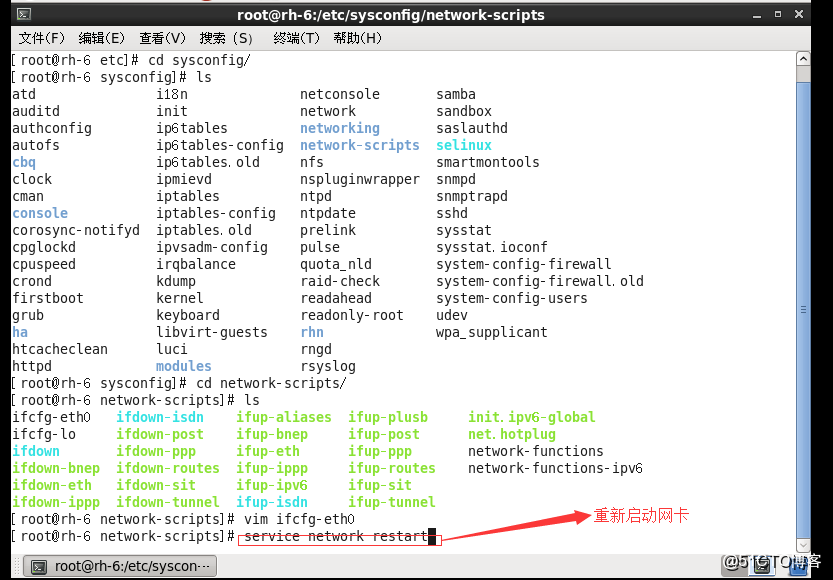This screenshot has height=580, width=833.
Task: Click the 'corosync-notifyd' file name
Action: [x=76, y=231]
